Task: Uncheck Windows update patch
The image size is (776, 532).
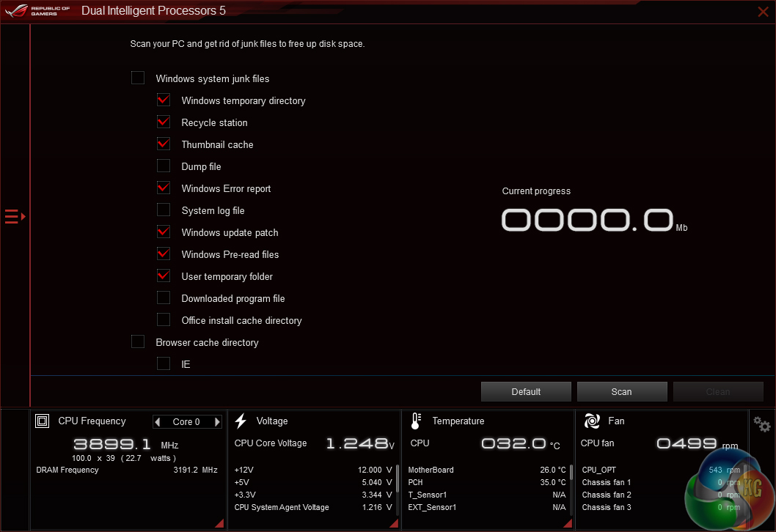Action: [x=164, y=232]
